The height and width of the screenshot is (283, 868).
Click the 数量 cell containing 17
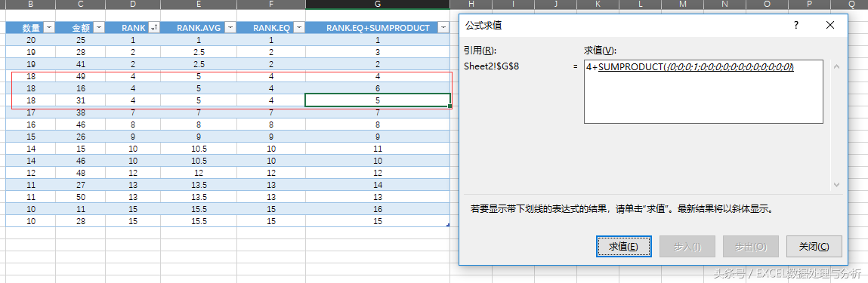click(30, 112)
